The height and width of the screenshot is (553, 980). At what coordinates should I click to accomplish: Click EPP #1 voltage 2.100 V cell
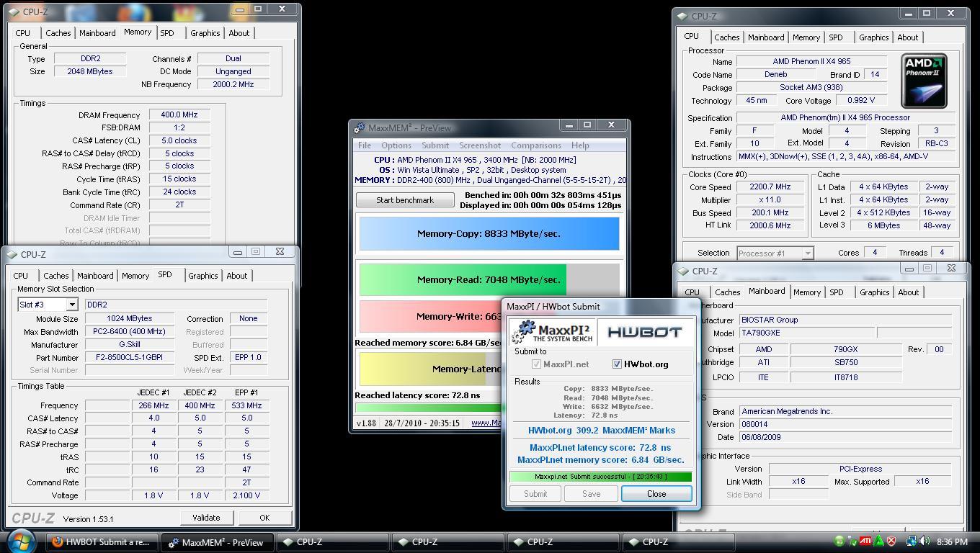246,495
